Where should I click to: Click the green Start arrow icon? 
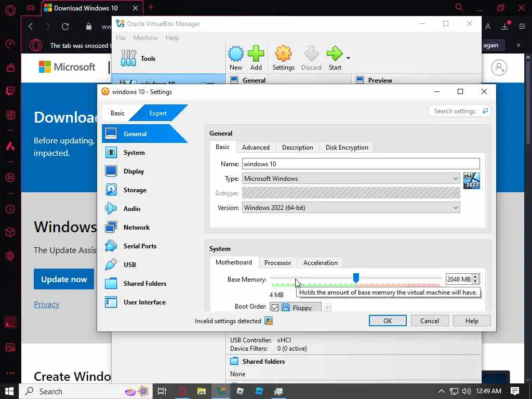tap(335, 54)
